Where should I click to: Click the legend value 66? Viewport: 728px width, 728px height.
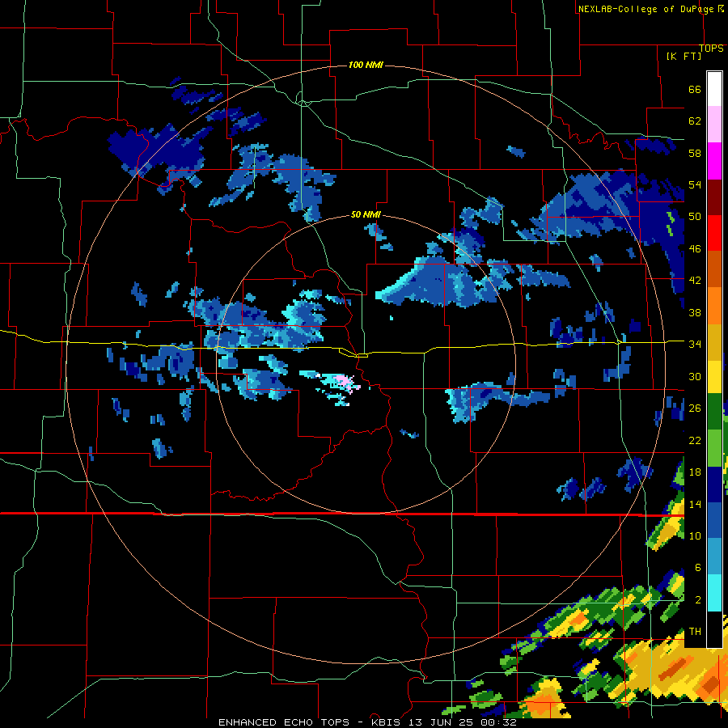tap(695, 90)
